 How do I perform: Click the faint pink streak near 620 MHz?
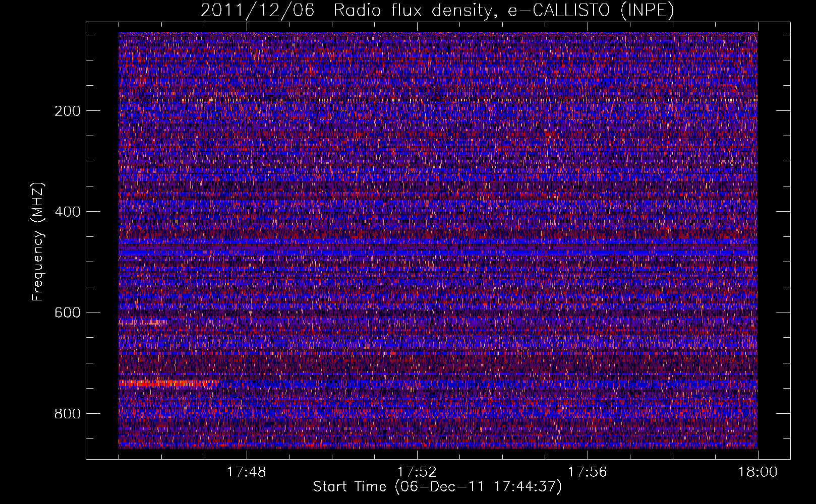coord(143,322)
